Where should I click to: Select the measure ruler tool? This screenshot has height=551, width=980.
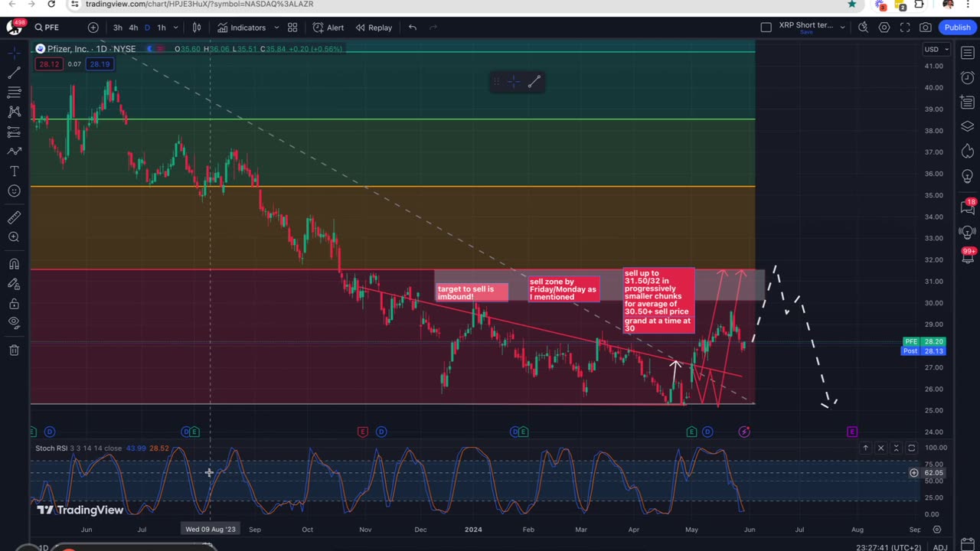[14, 217]
